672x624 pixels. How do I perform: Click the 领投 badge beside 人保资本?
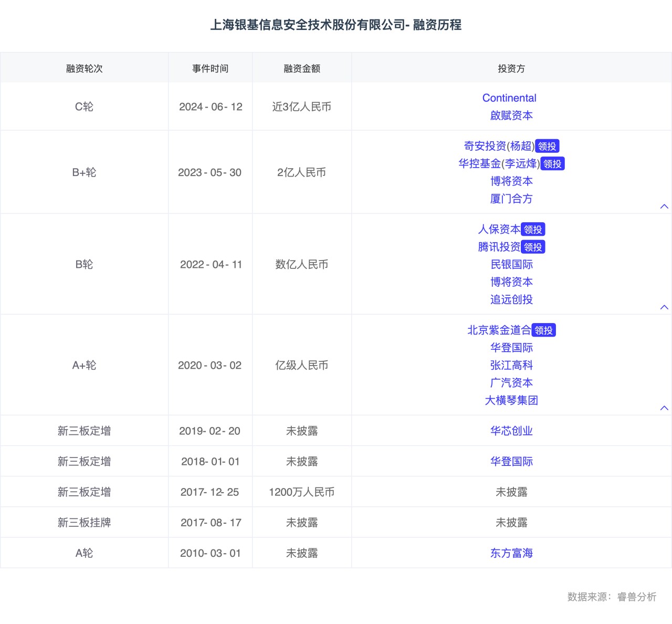(x=533, y=230)
